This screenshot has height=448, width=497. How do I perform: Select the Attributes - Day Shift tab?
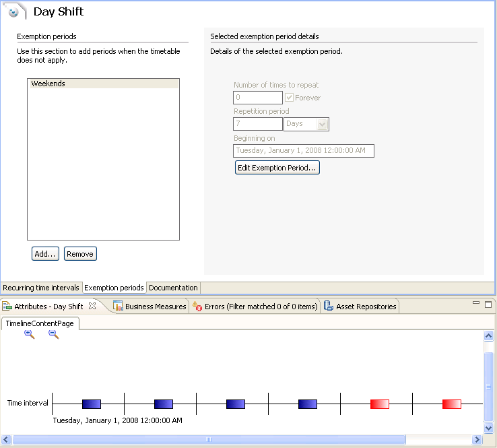(x=48, y=307)
